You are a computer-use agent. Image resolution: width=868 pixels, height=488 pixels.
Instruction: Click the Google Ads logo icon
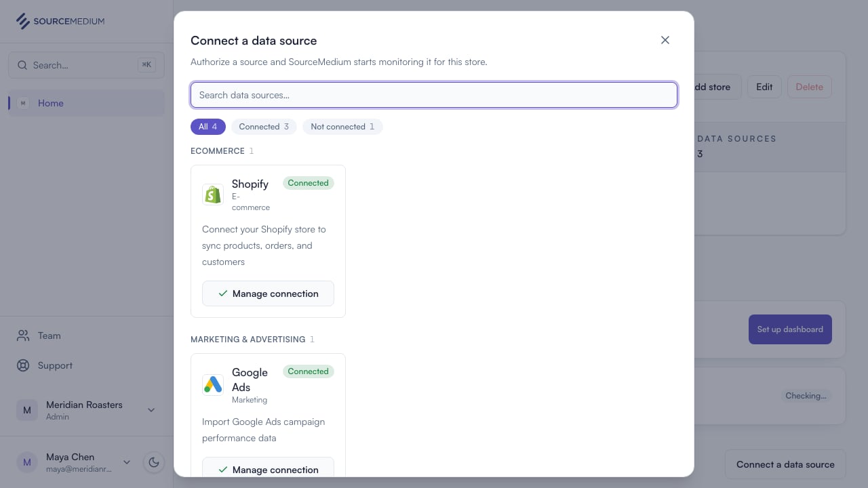(213, 384)
